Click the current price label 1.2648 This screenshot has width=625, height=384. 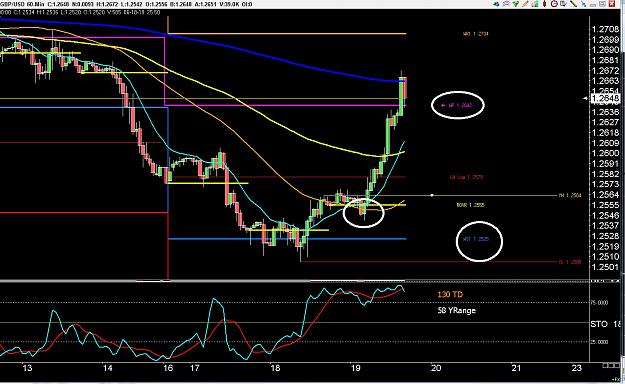click(605, 98)
